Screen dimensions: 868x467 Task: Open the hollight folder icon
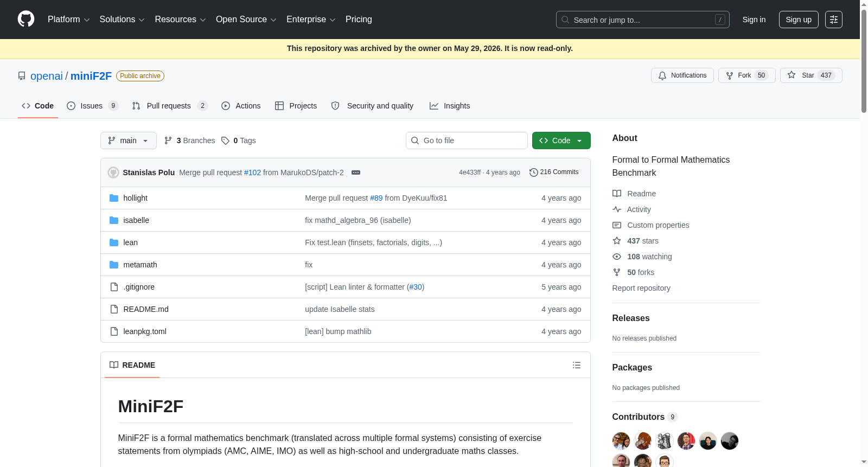coord(114,198)
